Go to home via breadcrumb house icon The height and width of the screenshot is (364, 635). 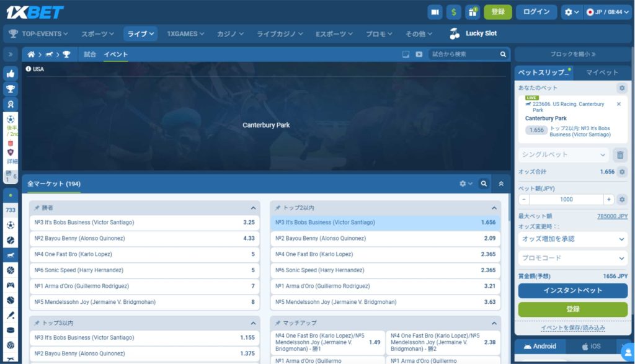click(31, 54)
